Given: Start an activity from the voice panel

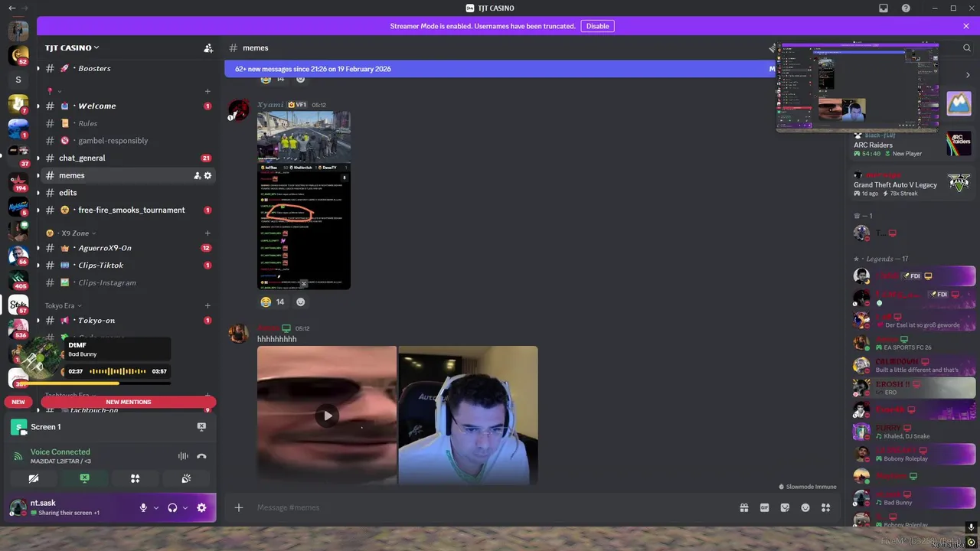Looking at the screenshot, I should [135, 478].
